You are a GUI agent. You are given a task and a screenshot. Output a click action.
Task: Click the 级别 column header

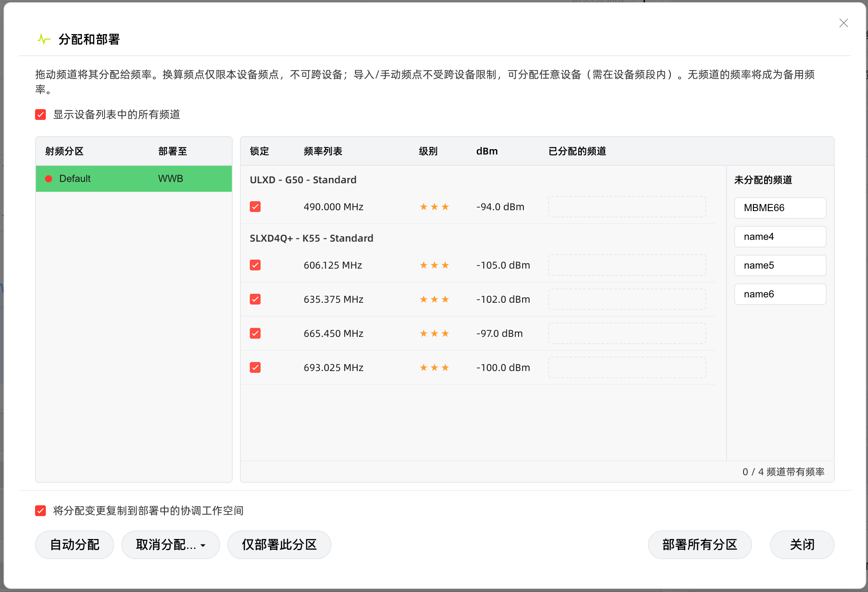[x=428, y=151]
